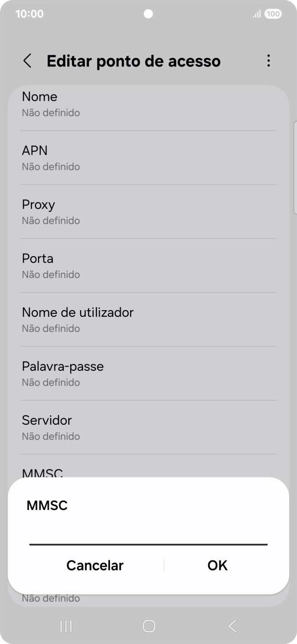
Task: Tap the MMSC dialog title
Action: [x=46, y=506]
